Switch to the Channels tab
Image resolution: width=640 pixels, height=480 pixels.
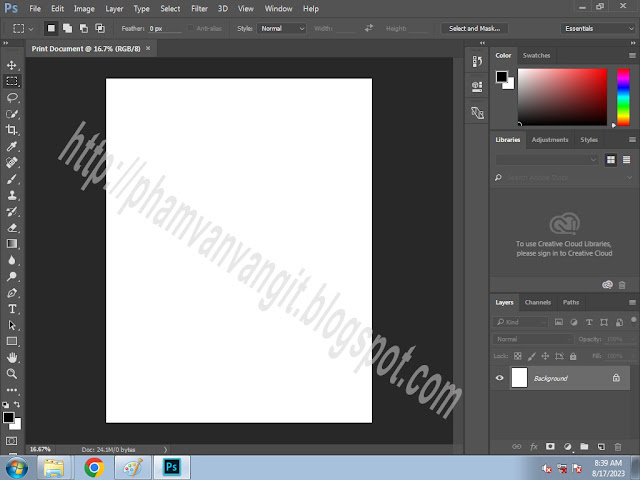point(538,302)
